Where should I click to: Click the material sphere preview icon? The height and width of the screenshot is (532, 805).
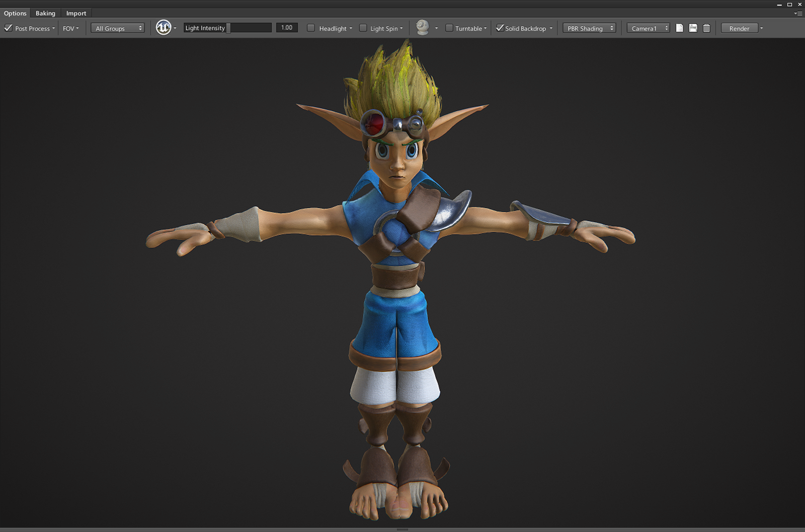[423, 28]
